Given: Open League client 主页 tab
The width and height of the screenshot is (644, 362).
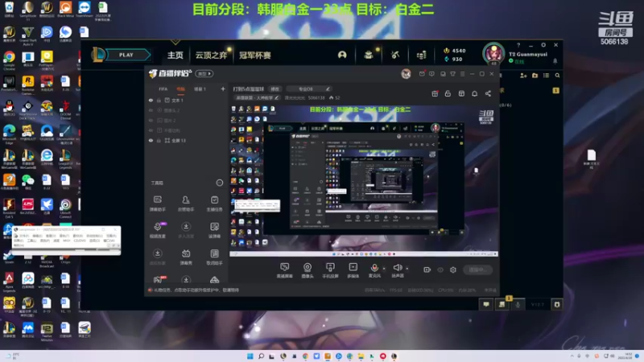Looking at the screenshot, I should coord(175,55).
